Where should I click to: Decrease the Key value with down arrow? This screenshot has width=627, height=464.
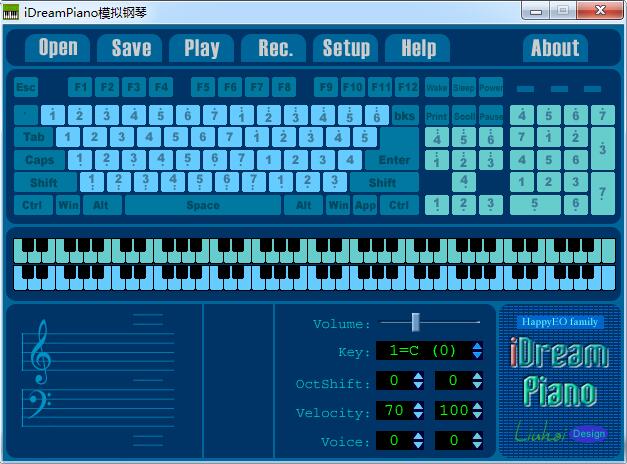click(477, 355)
